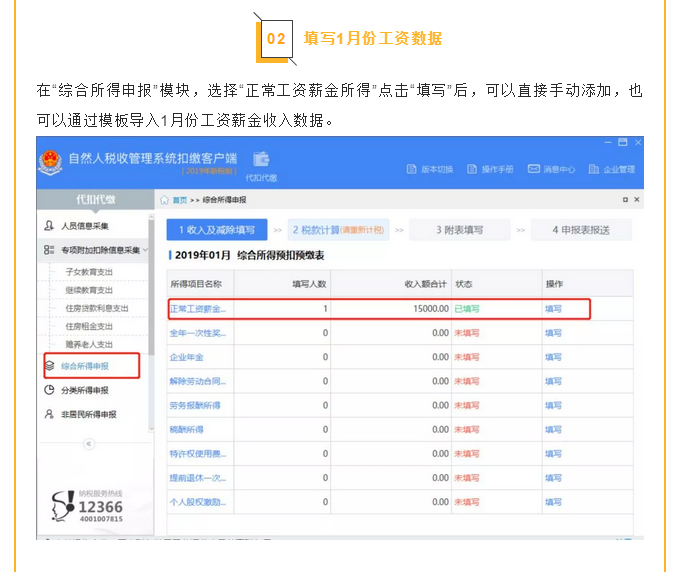The height and width of the screenshot is (572, 684).
Task: Switch to step 2 税款计算 tab
Action: [x=336, y=230]
